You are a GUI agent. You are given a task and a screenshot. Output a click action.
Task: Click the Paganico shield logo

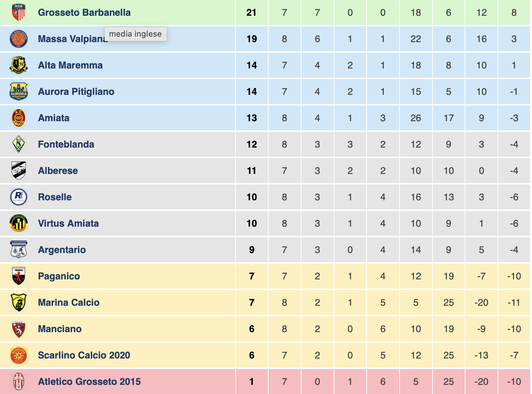19,276
